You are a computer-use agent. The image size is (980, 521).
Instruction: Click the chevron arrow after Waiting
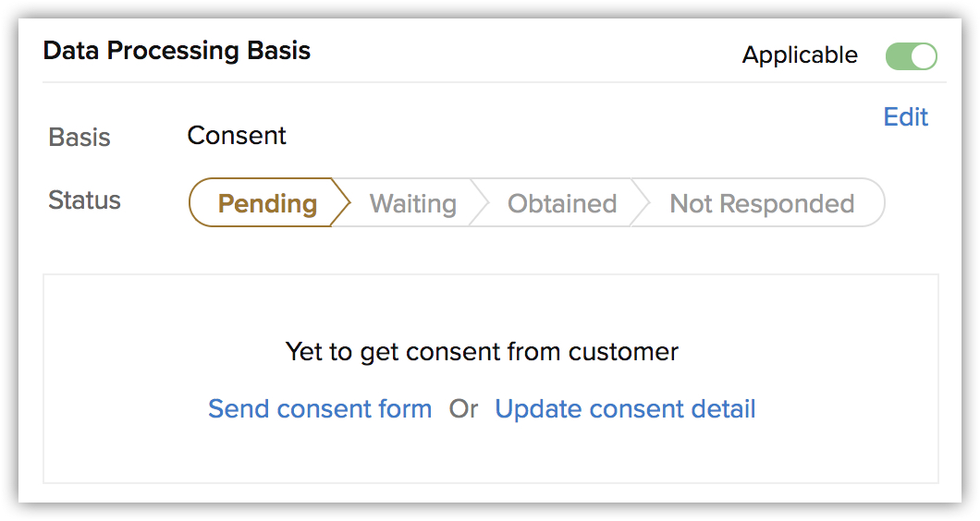[x=480, y=202]
